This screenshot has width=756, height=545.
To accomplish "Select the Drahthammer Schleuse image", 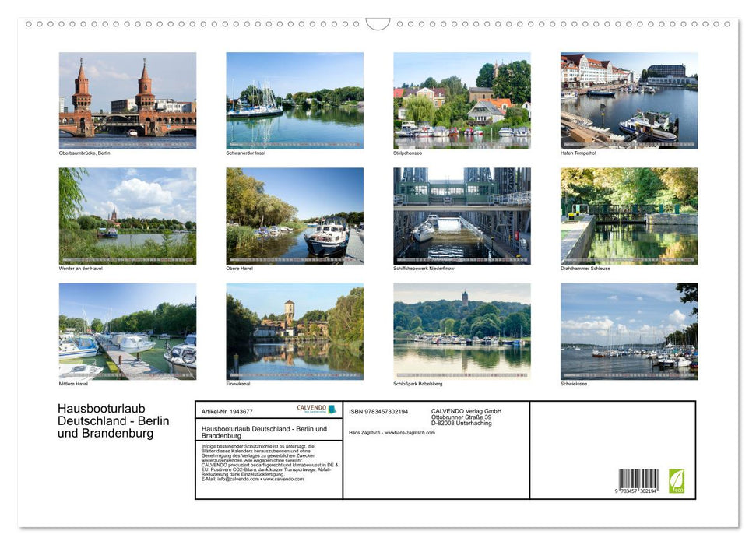I will point(629,216).
